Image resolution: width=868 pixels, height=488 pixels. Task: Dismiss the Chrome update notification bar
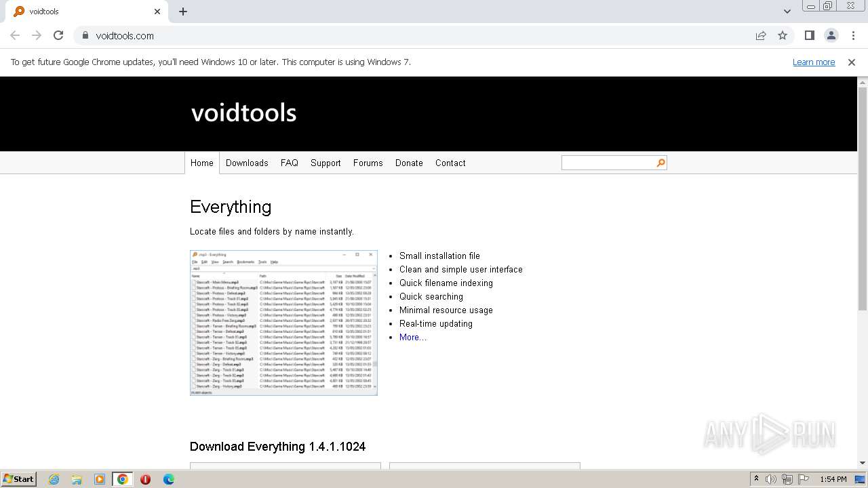coord(852,62)
